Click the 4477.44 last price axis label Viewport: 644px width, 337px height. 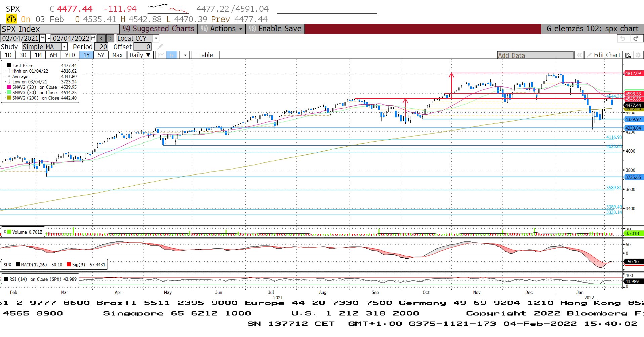[x=633, y=105]
